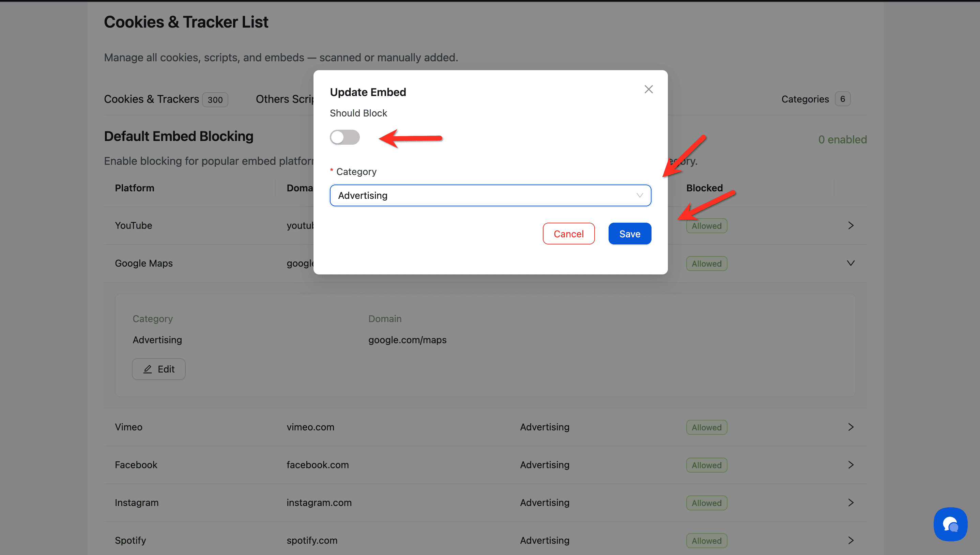This screenshot has height=555, width=980.
Task: Expand the Vimeo row chevron
Action: 850,427
